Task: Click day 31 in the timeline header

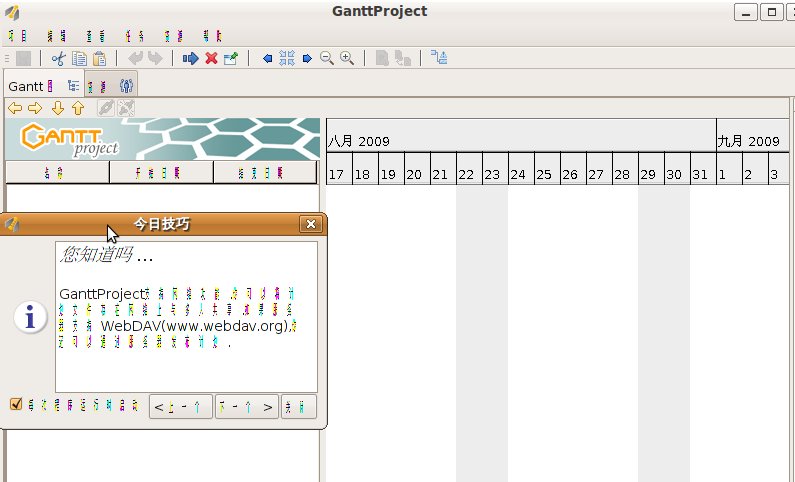Action: click(x=703, y=169)
